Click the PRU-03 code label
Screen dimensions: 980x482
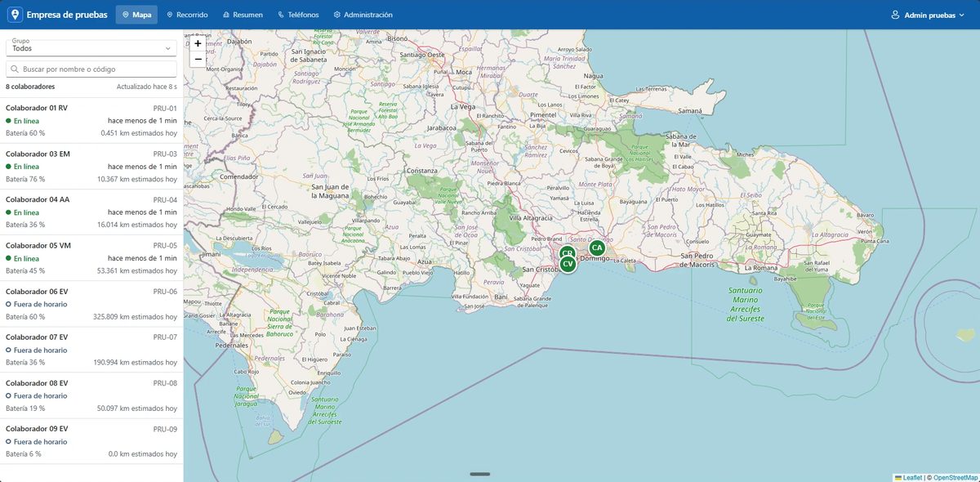click(165, 154)
